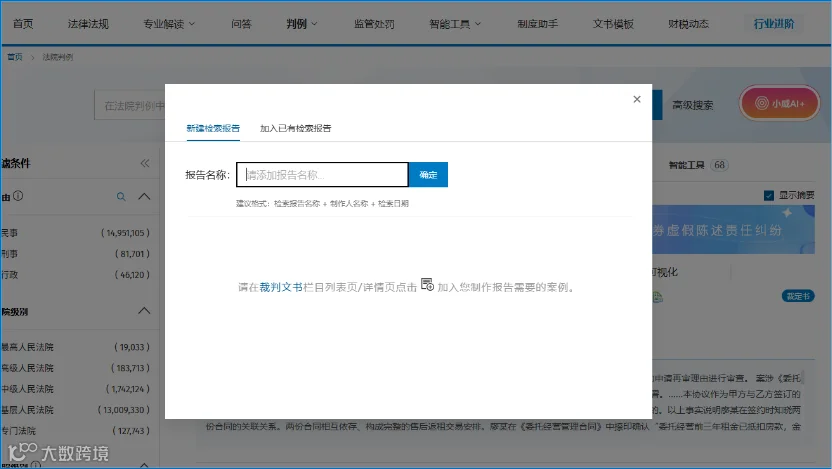Click the document icon below 可视化
Image resolution: width=832 pixels, height=469 pixels.
click(658, 297)
